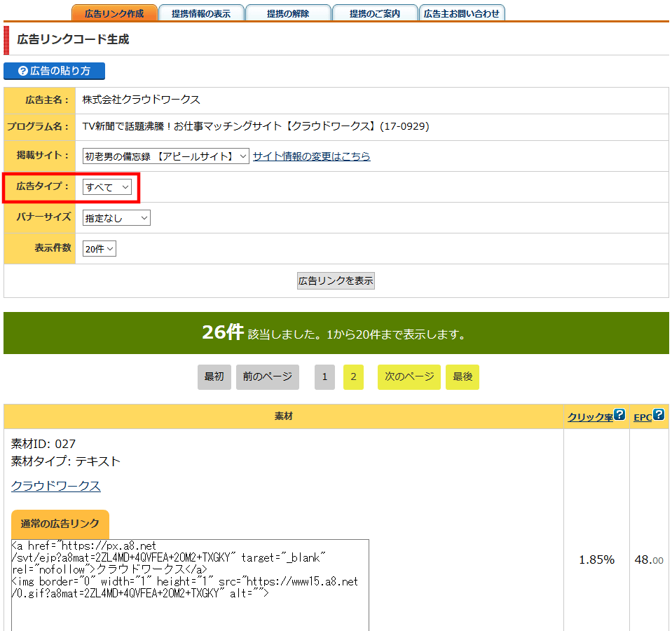Open the 広告主お問い合わせ tab
The image size is (672, 631).
462,13
